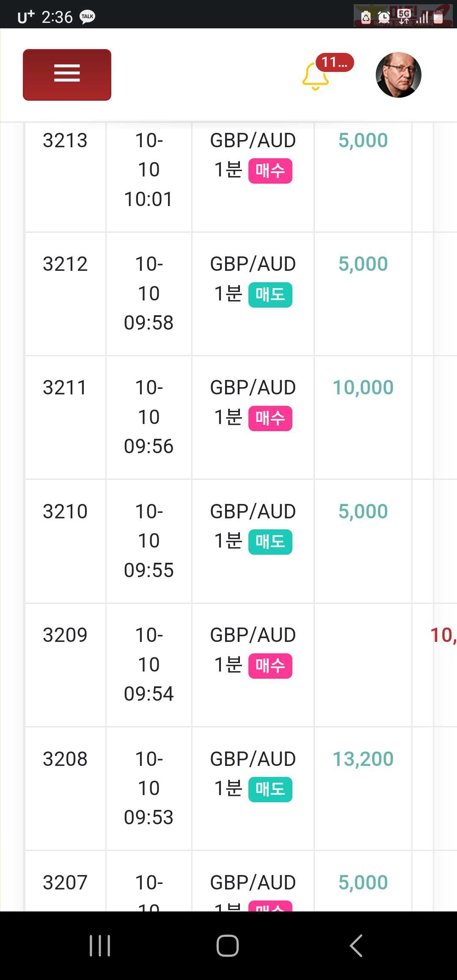Tap the alarm clock status icon
Screen dimensions: 457x980
384,17
